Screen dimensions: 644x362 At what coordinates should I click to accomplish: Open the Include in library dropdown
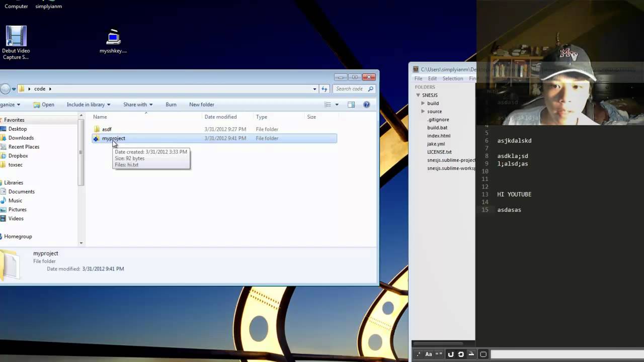click(89, 105)
